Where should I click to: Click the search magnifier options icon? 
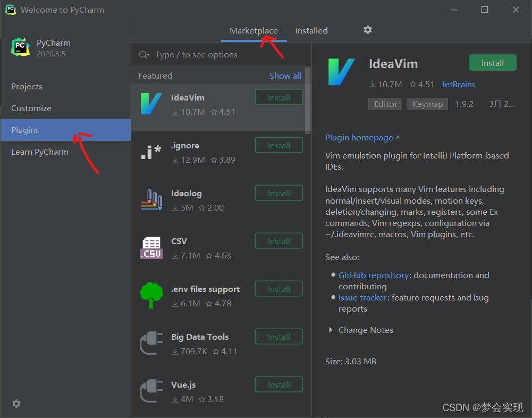(144, 55)
